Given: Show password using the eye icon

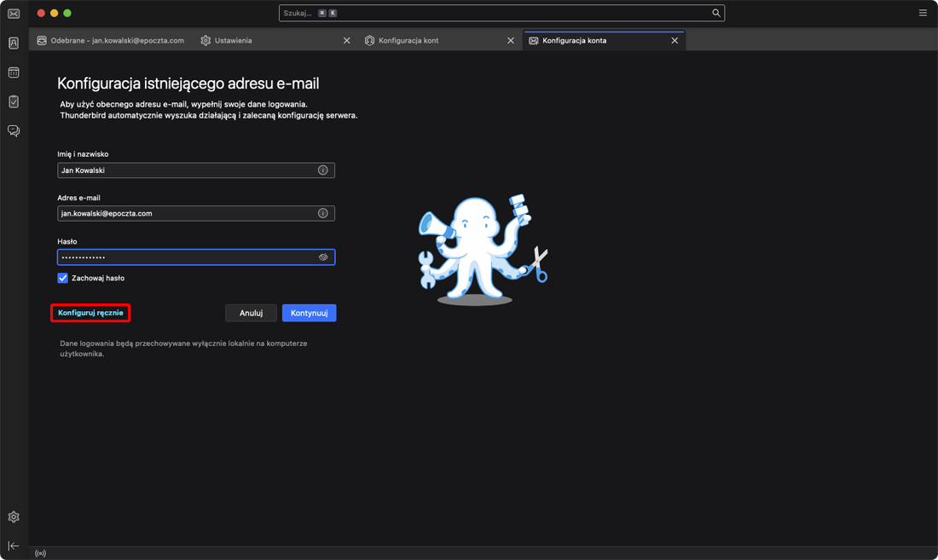Looking at the screenshot, I should 323,257.
